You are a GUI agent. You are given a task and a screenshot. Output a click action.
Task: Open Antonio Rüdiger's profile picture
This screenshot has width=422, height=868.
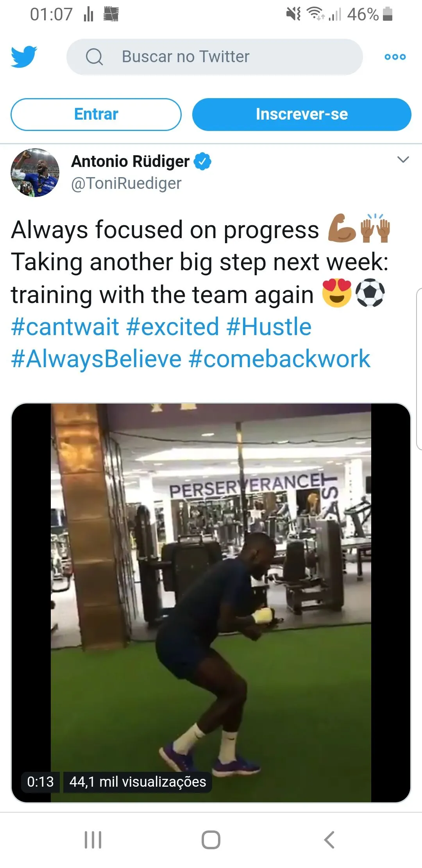(35, 172)
